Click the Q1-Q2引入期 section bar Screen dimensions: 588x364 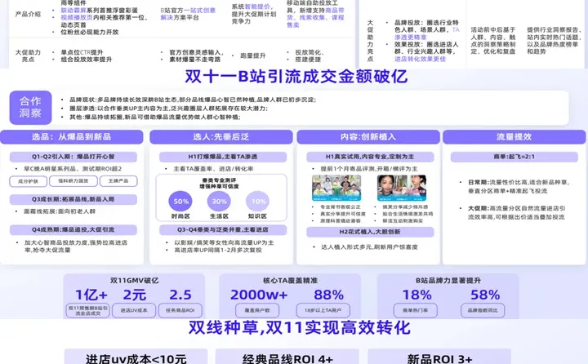point(73,157)
